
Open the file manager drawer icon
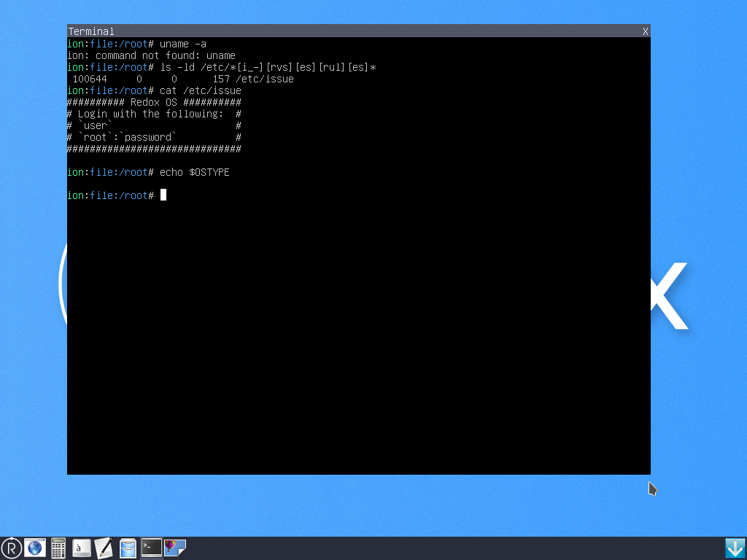tap(128, 548)
